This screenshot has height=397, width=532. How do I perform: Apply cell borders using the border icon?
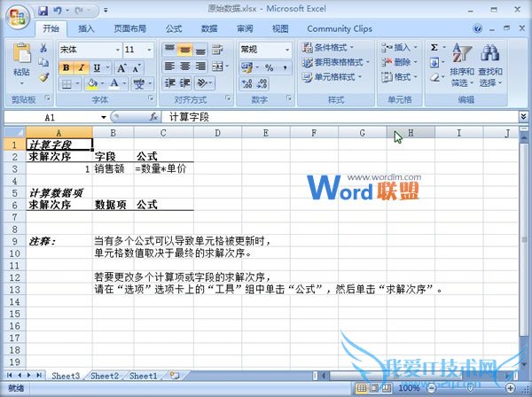(x=66, y=83)
